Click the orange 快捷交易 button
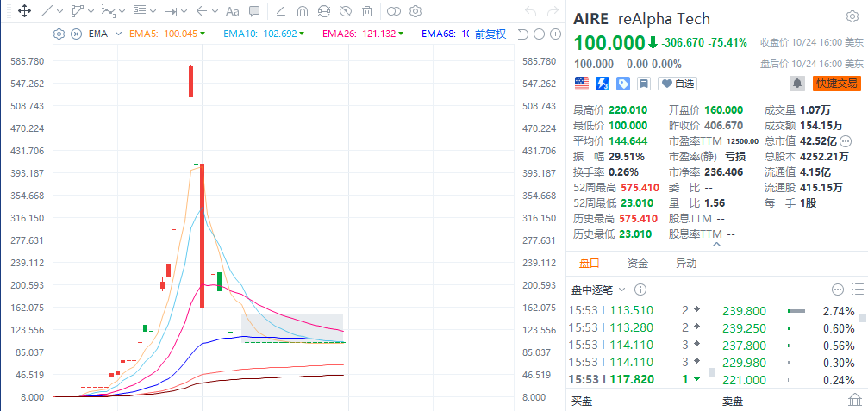This screenshot has height=411, width=868. click(x=837, y=84)
